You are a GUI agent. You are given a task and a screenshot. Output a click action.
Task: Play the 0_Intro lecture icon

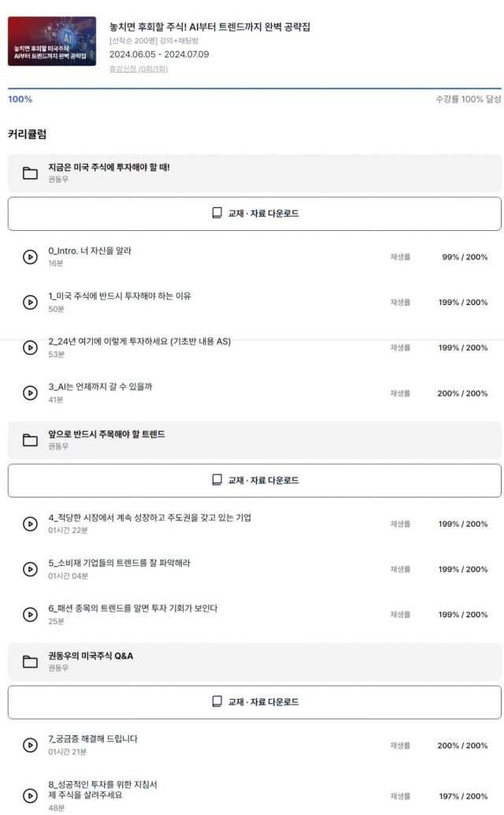(30, 257)
